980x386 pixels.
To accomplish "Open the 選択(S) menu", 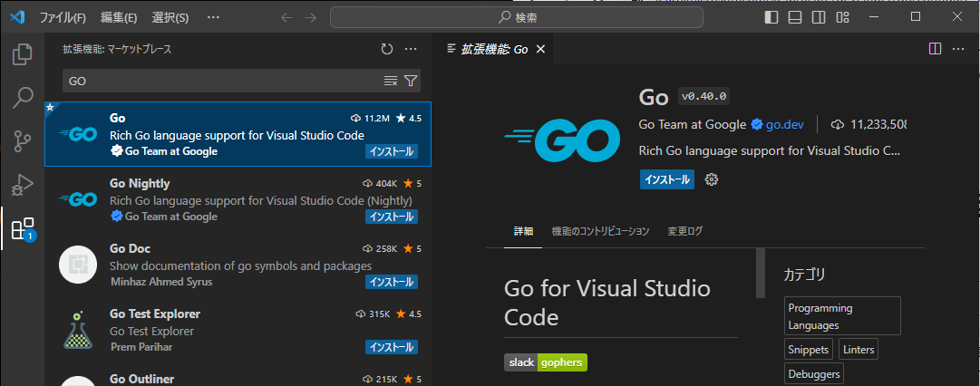I will (170, 17).
